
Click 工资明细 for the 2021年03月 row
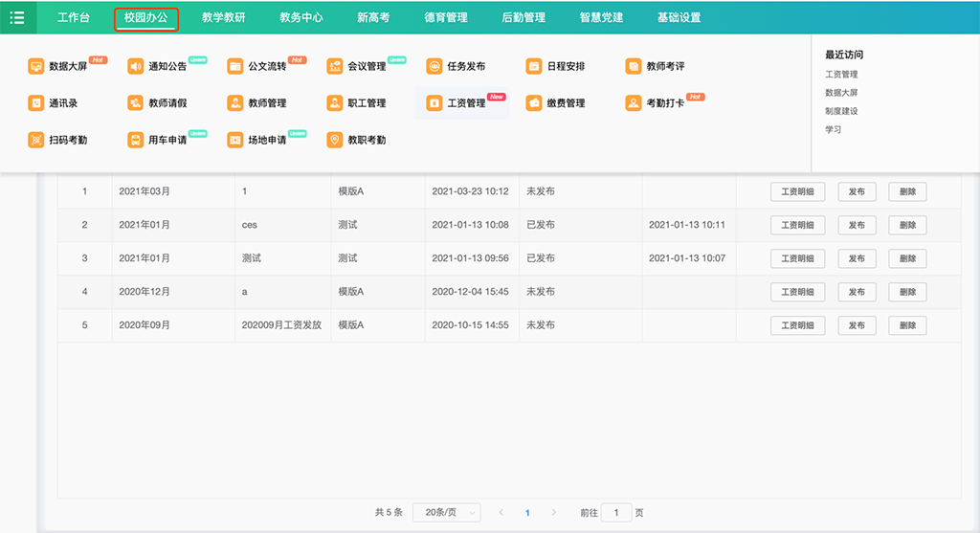pos(797,191)
